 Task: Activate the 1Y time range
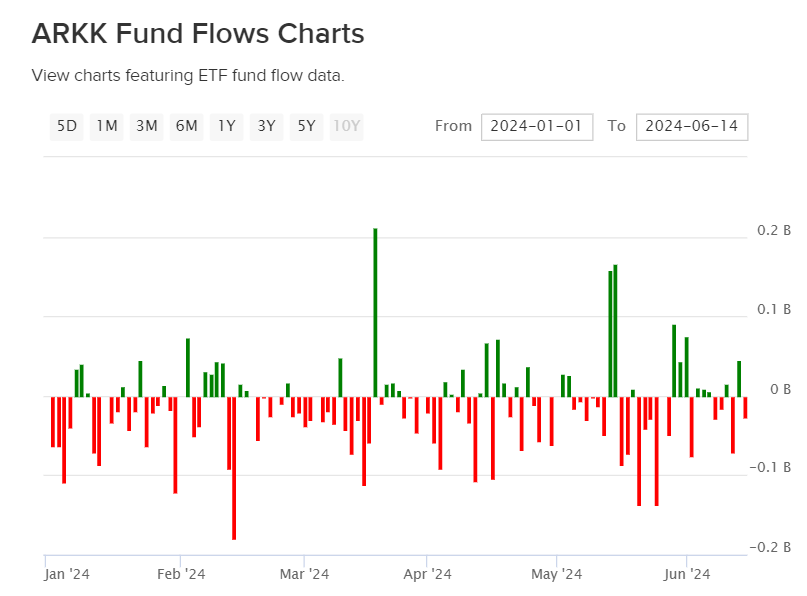226,126
